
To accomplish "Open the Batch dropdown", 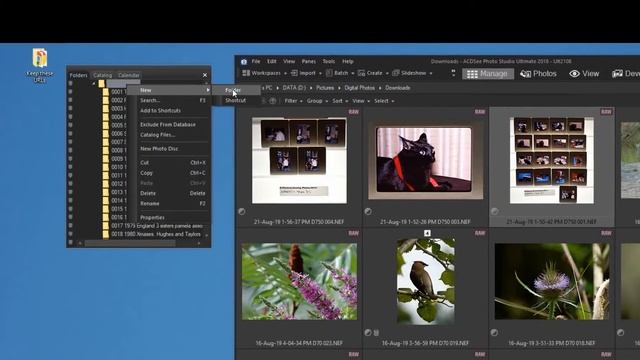I will click(340, 73).
